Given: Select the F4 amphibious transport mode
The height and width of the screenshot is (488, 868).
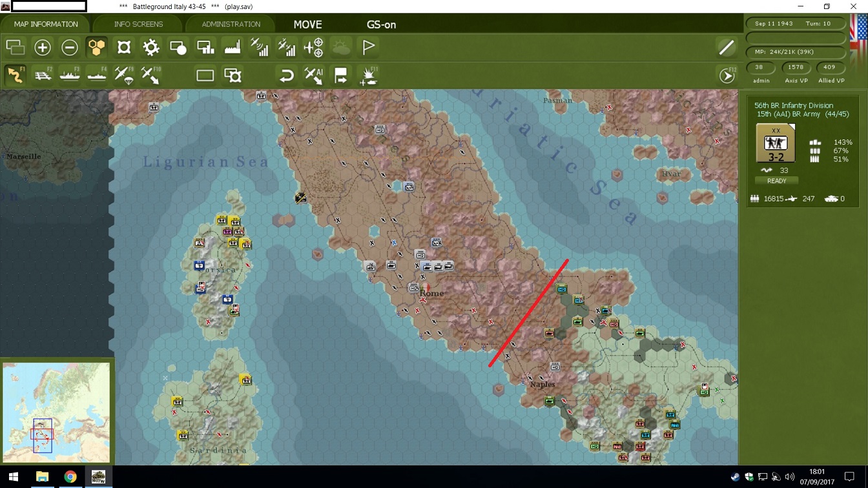Looking at the screenshot, I should 97,75.
